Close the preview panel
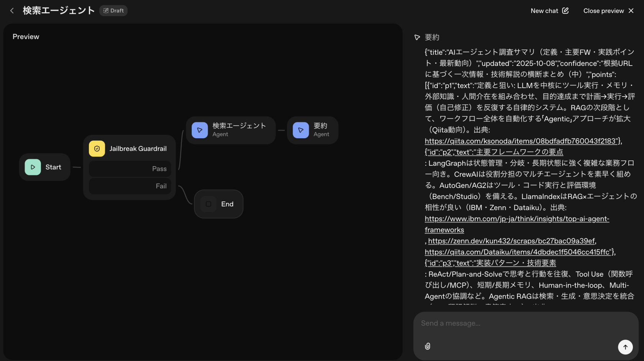The height and width of the screenshot is (361, 644). 608,11
